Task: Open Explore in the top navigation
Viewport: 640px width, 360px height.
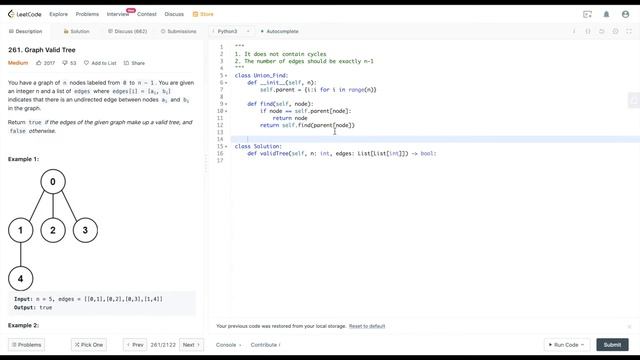Action: pos(58,14)
